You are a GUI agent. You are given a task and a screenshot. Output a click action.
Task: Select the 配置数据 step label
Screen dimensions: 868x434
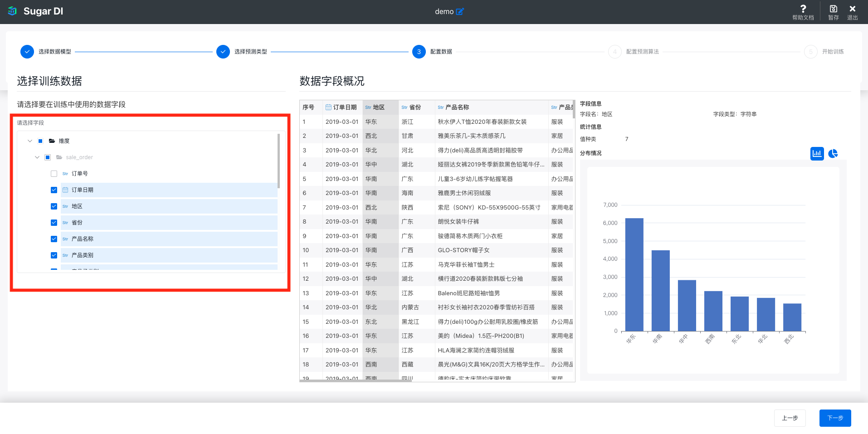coord(441,52)
